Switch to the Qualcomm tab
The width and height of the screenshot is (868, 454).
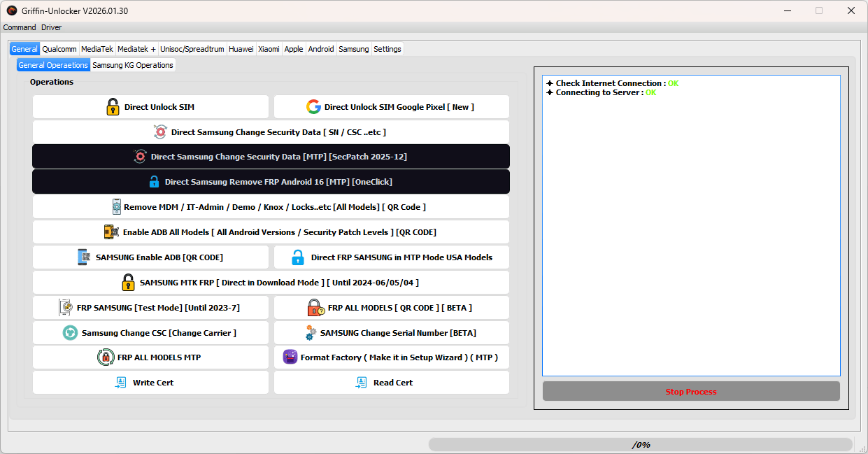(59, 49)
